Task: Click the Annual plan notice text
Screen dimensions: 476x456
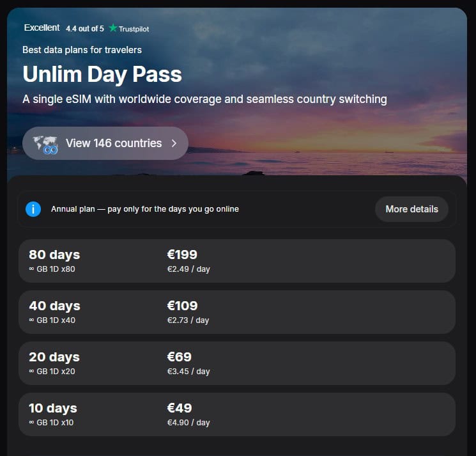Action: (x=145, y=209)
